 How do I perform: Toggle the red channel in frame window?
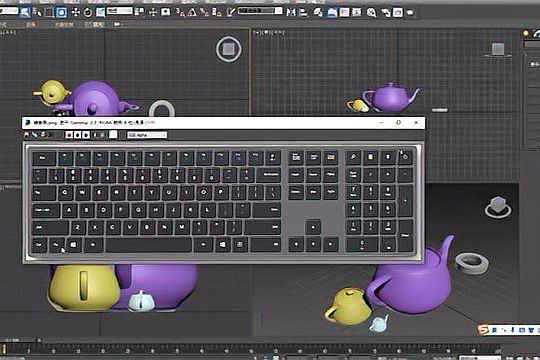coord(69,135)
